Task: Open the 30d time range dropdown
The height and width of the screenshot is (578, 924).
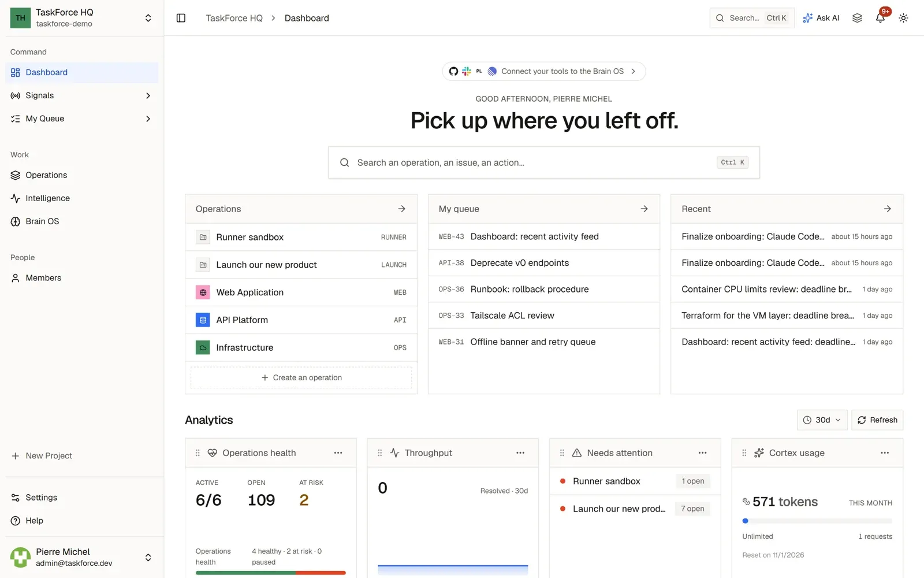Action: [x=822, y=420]
